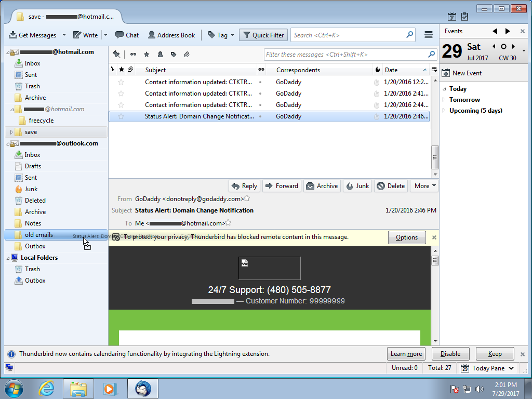
Task: Select the Junk folder under outlook.com
Action: tap(31, 189)
